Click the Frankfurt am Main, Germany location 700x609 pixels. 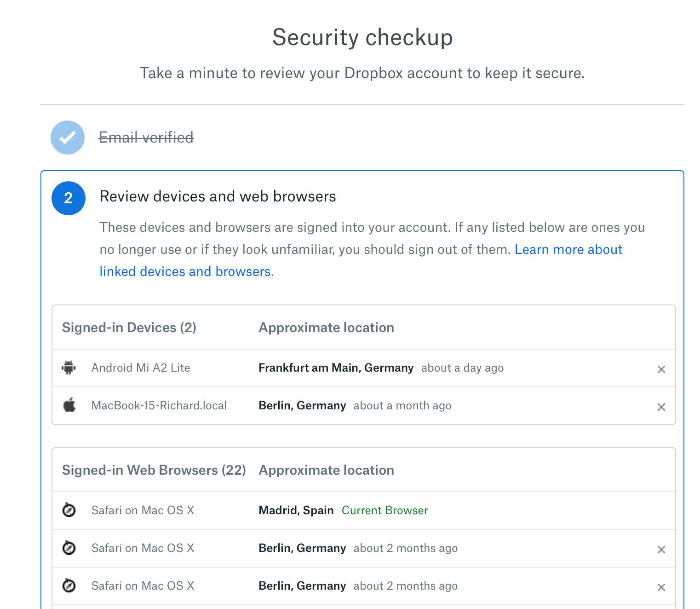click(336, 368)
